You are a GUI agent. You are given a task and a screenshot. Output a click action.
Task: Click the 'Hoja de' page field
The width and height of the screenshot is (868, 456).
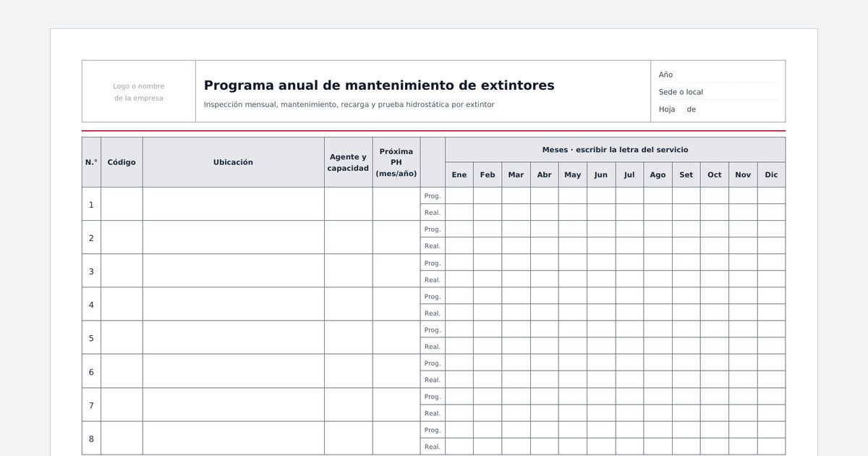pyautogui.click(x=718, y=109)
